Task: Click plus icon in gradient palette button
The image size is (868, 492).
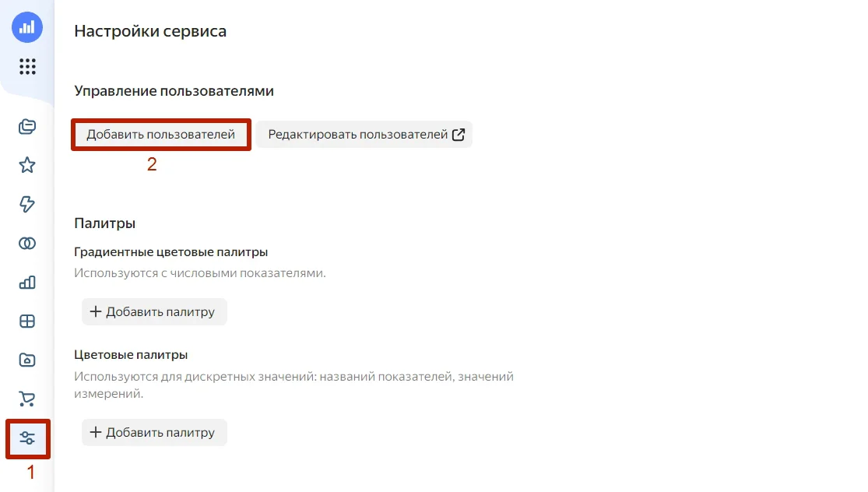Action: (x=96, y=311)
